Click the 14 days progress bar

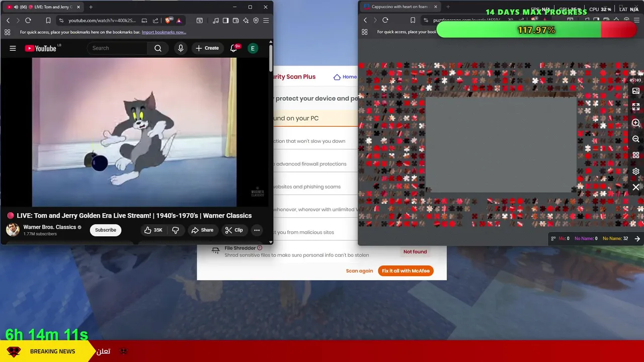(x=537, y=30)
